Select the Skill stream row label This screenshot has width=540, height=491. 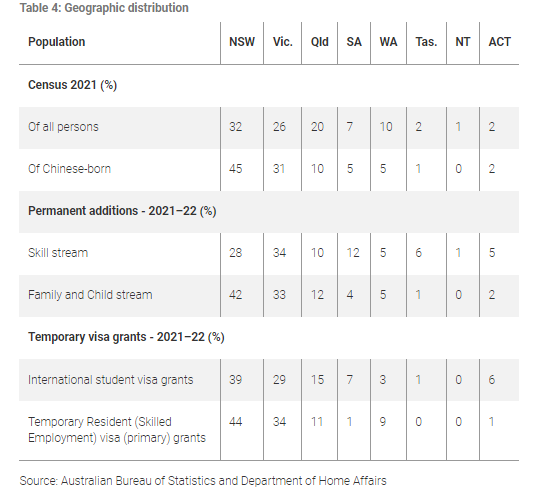[x=58, y=253]
